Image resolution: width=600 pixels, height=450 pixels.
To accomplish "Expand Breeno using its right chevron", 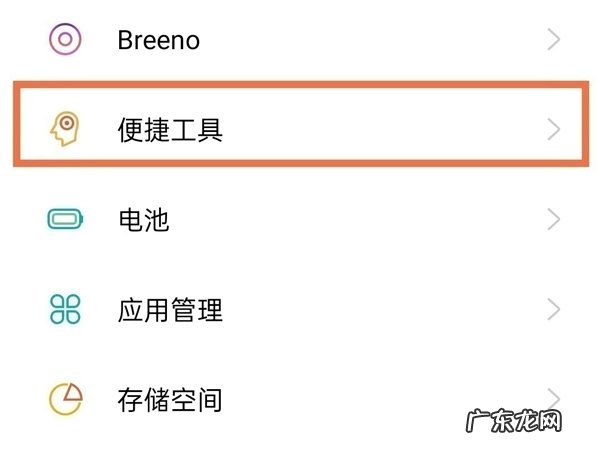I will tap(554, 39).
